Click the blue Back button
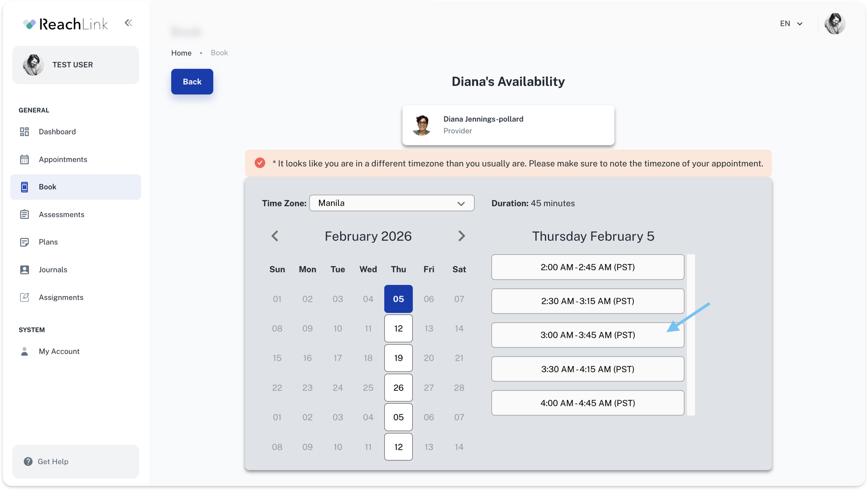This screenshot has height=491, width=868. (x=192, y=82)
